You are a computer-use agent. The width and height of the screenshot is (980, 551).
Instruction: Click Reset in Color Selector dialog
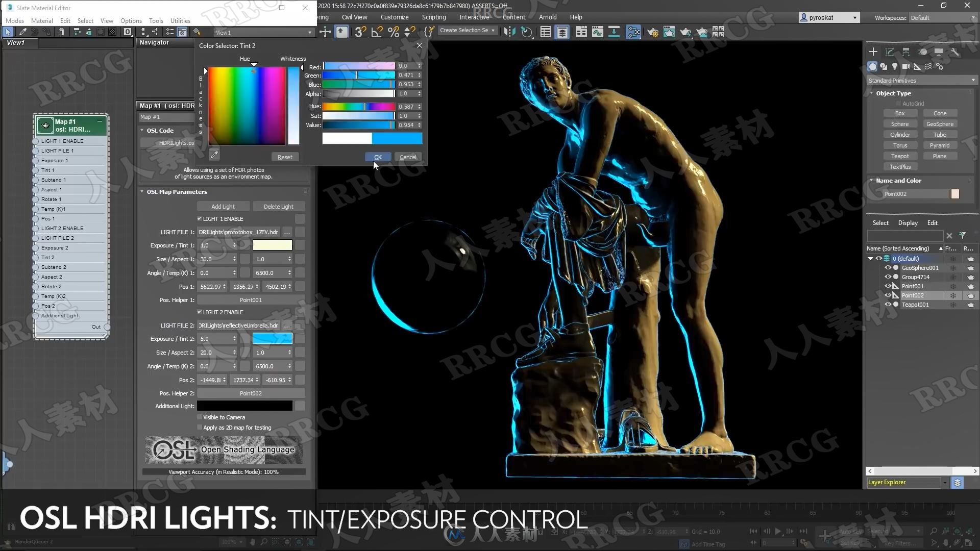coord(284,157)
